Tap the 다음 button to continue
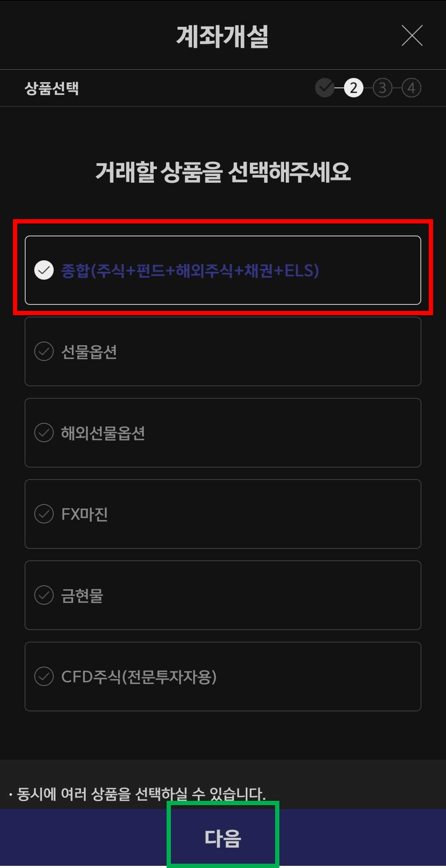 coord(223,838)
